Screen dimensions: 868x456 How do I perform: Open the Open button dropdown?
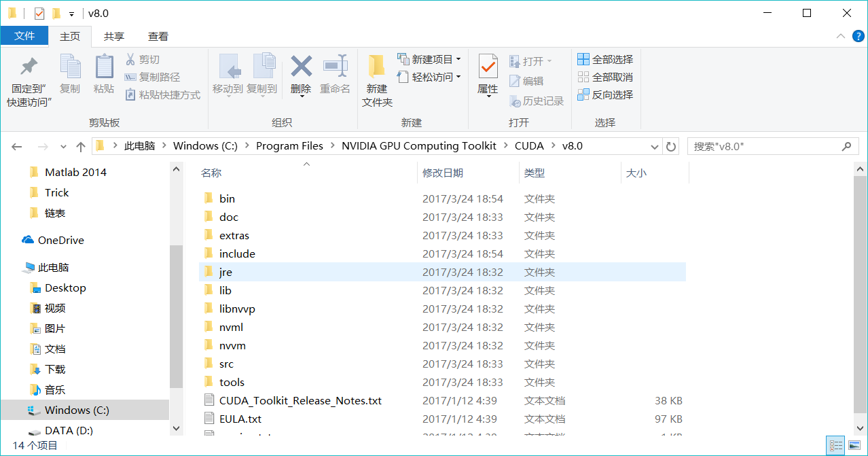(550, 61)
